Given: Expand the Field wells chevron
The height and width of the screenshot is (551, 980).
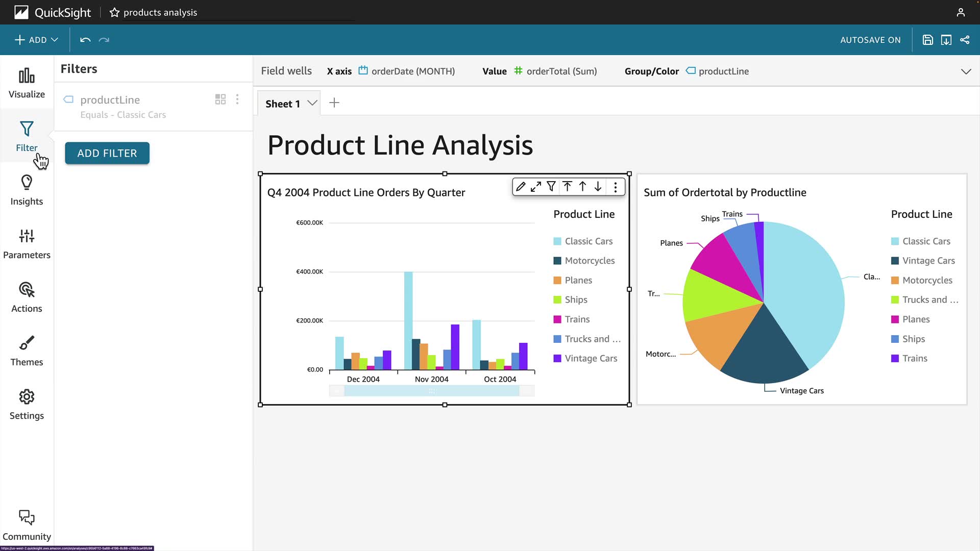Looking at the screenshot, I should pyautogui.click(x=966, y=71).
